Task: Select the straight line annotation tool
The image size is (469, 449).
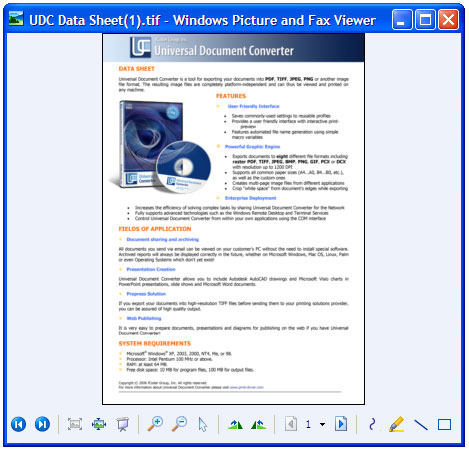Action: click(x=421, y=424)
